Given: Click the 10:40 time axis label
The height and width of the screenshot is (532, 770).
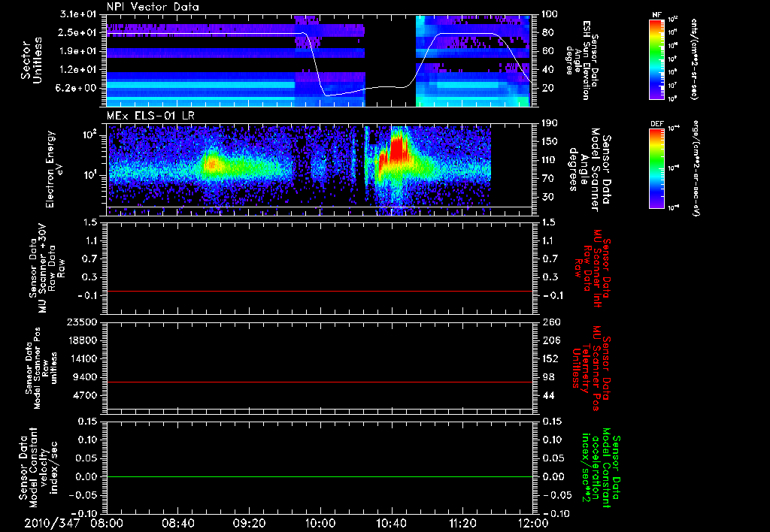Looking at the screenshot, I should [391, 522].
